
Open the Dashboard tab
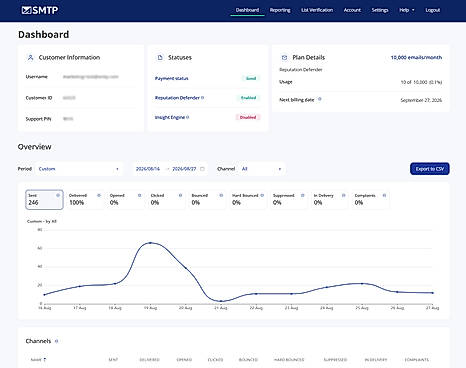(247, 10)
